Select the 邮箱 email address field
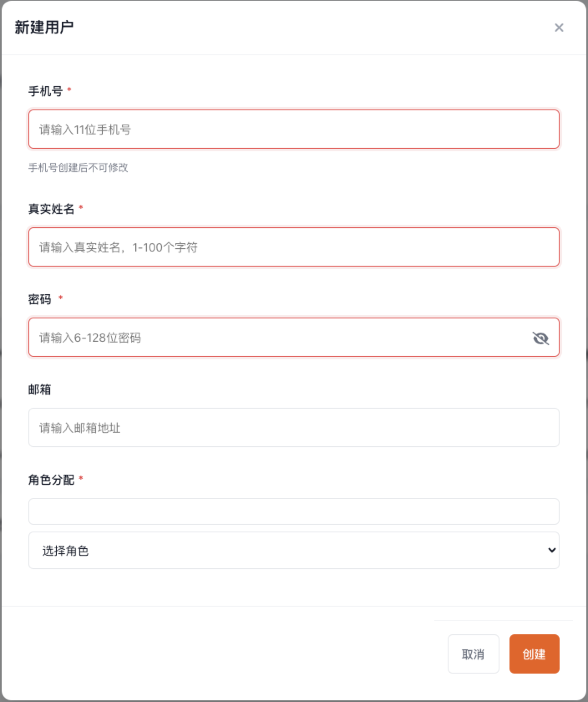The width and height of the screenshot is (588, 702). 294,427
